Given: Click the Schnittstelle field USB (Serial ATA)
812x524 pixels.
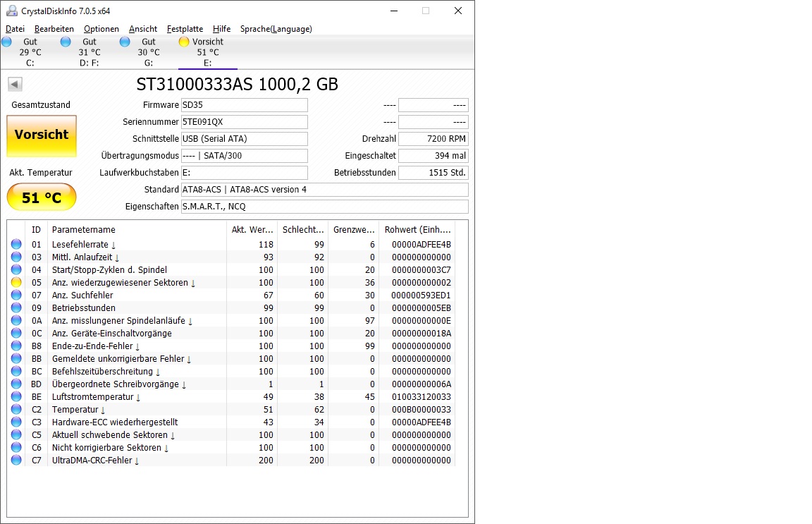Looking at the screenshot, I should (x=245, y=139).
